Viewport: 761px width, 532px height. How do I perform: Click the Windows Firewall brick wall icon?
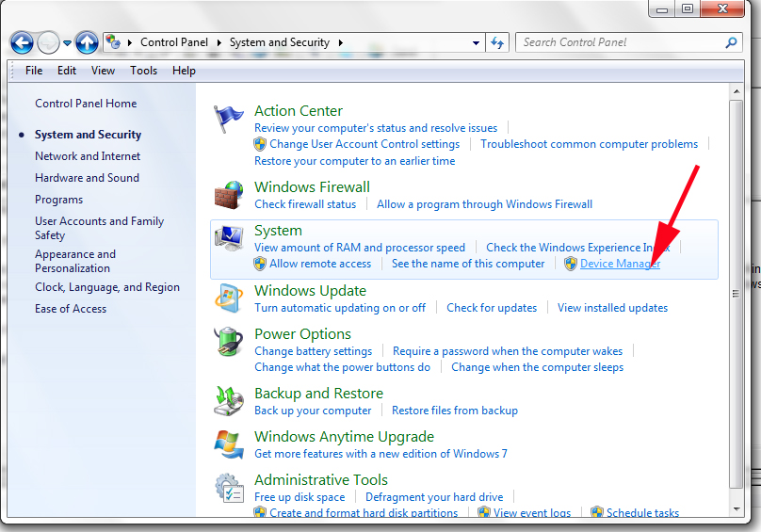coord(229,195)
